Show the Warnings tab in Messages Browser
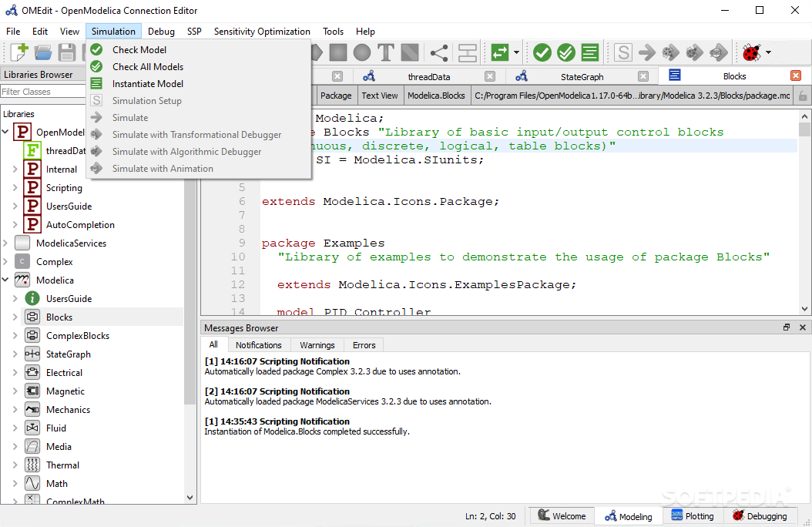The height and width of the screenshot is (527, 812). pos(317,345)
